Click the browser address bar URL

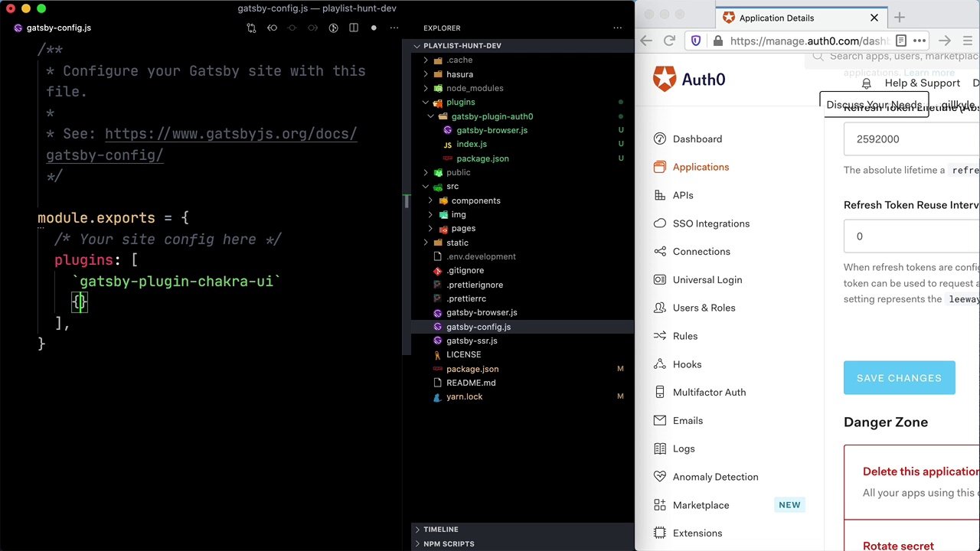[x=808, y=41]
